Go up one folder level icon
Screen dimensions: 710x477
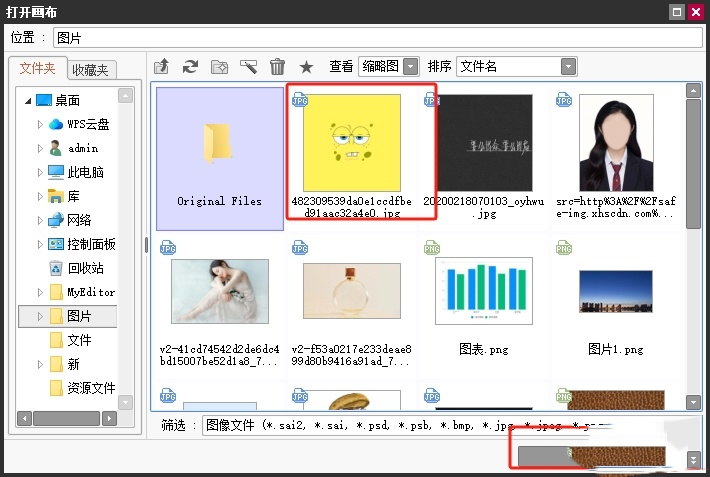(161, 66)
